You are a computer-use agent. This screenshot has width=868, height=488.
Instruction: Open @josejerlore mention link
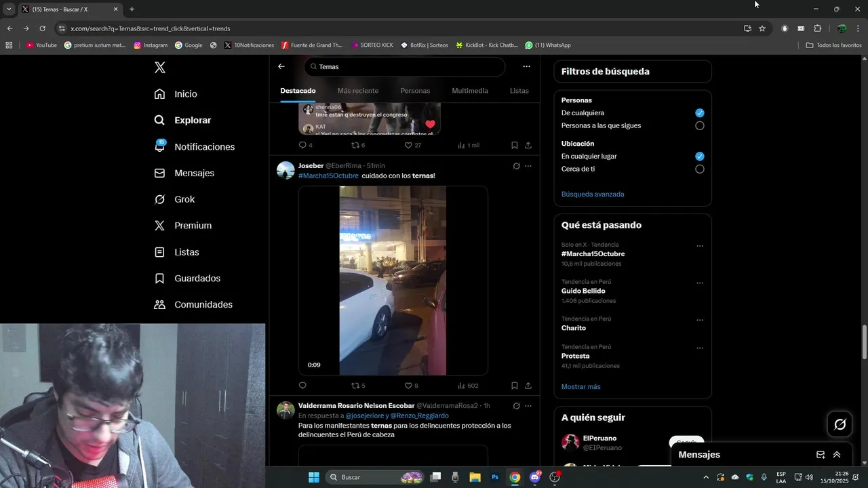point(365,415)
